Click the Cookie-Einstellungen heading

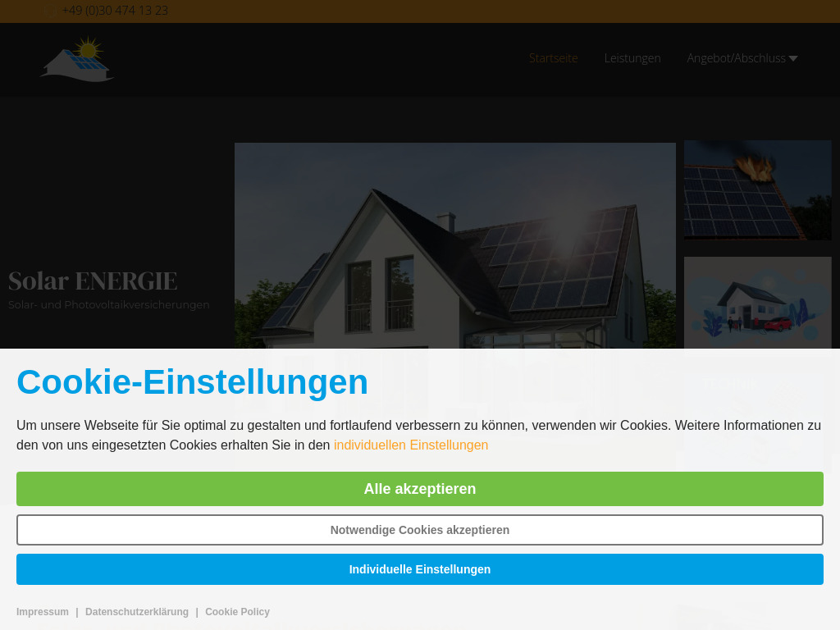click(x=192, y=381)
